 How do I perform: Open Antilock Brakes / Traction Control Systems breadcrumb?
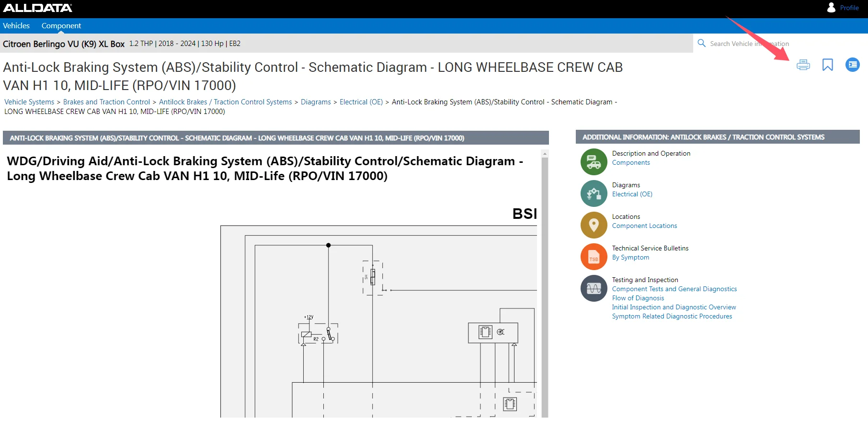point(225,102)
